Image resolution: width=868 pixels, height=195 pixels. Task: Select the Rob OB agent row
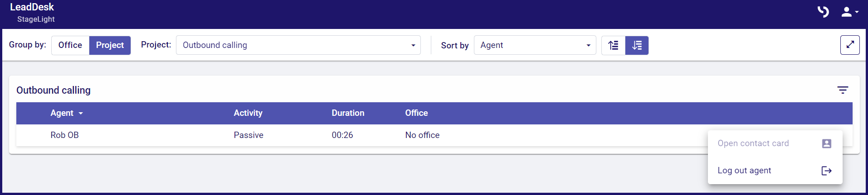pyautogui.click(x=64, y=135)
